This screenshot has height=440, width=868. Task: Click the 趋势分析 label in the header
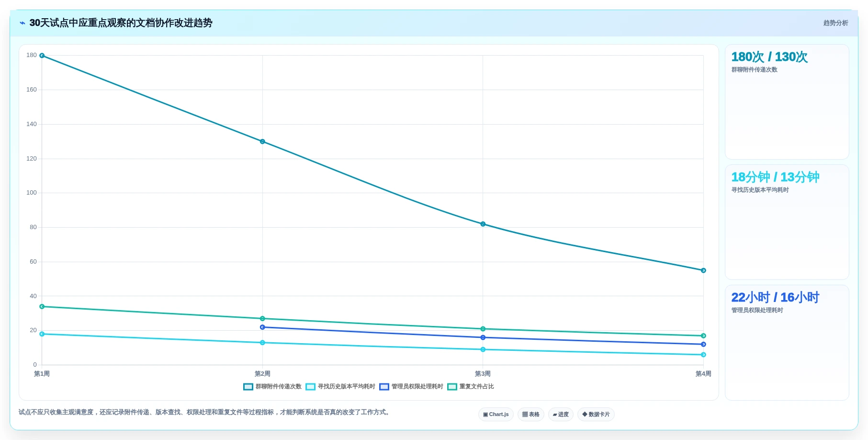pos(835,23)
